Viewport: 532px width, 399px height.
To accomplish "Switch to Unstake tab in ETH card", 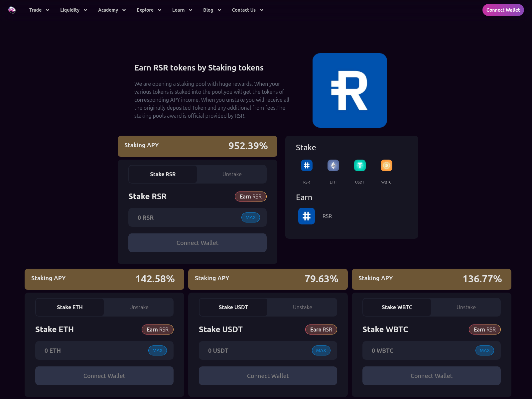I will [x=139, y=307].
